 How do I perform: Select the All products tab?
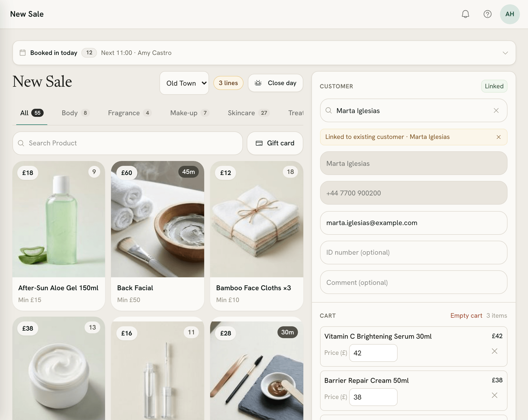pos(32,113)
